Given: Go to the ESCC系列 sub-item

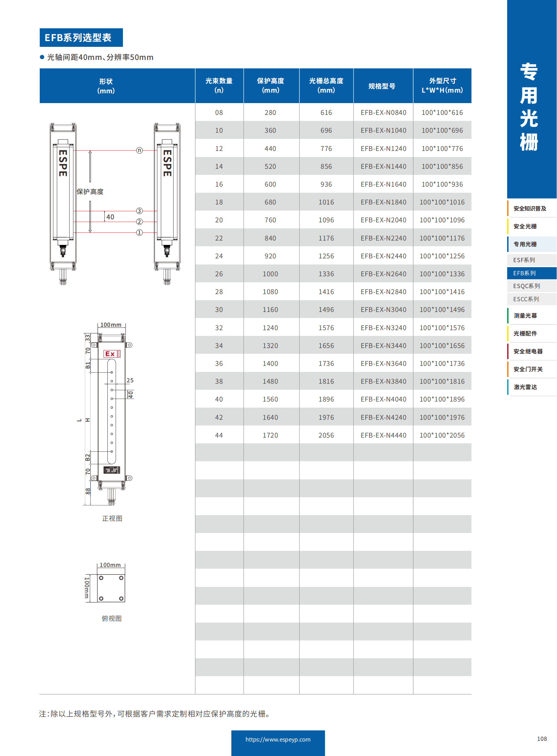Looking at the screenshot, I should pos(532,299).
